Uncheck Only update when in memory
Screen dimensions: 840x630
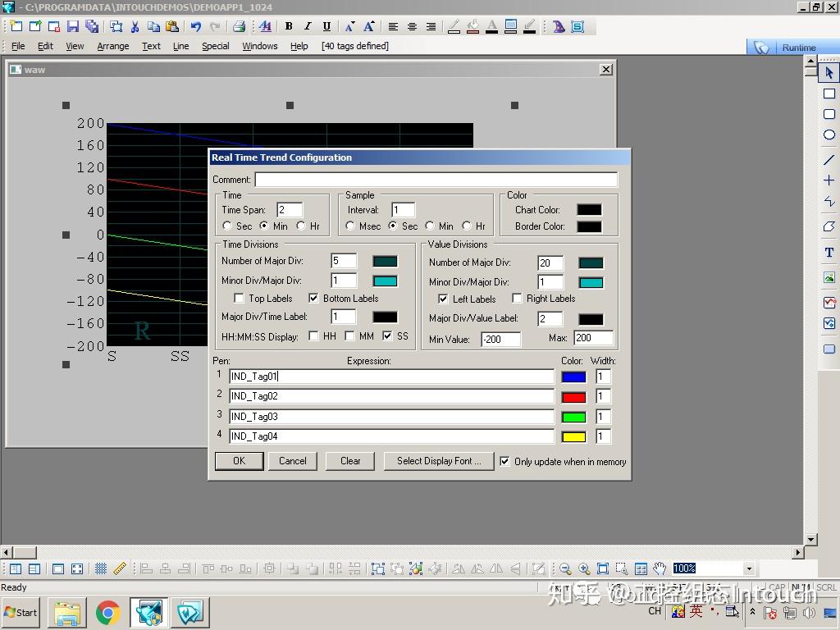pyautogui.click(x=504, y=461)
